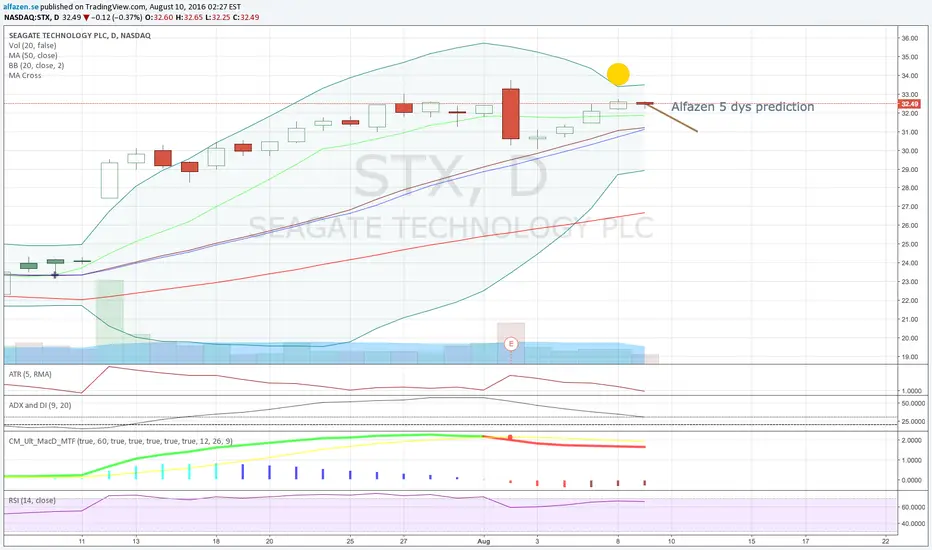Click the '25' date axis label
This screenshot has width=932, height=550.
coord(350,541)
